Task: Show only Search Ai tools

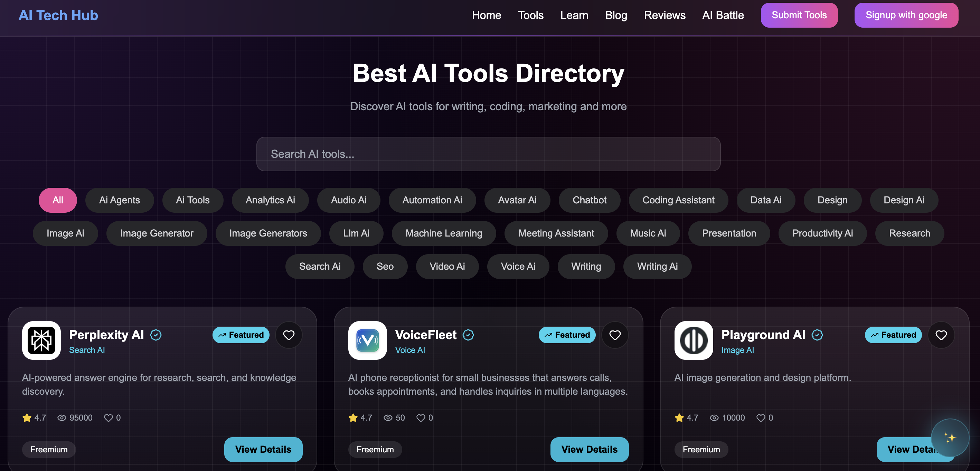Action: click(x=320, y=266)
